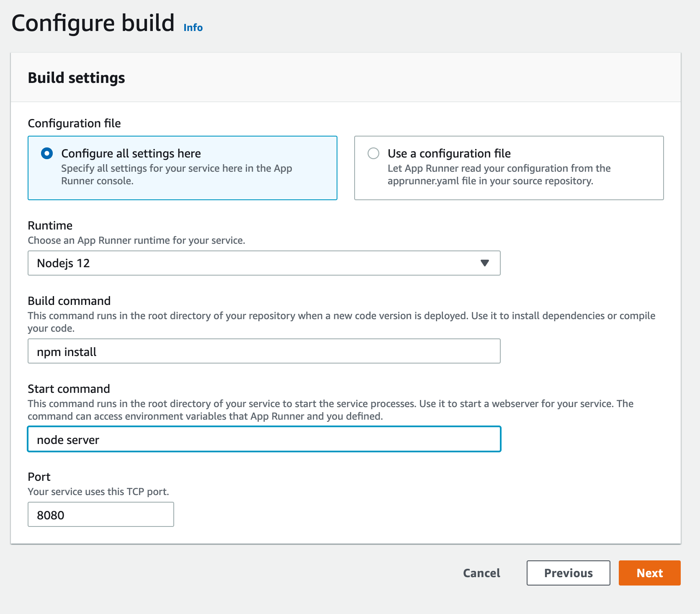Open the Info link beside Configure build
The width and height of the screenshot is (700, 614).
(x=193, y=28)
